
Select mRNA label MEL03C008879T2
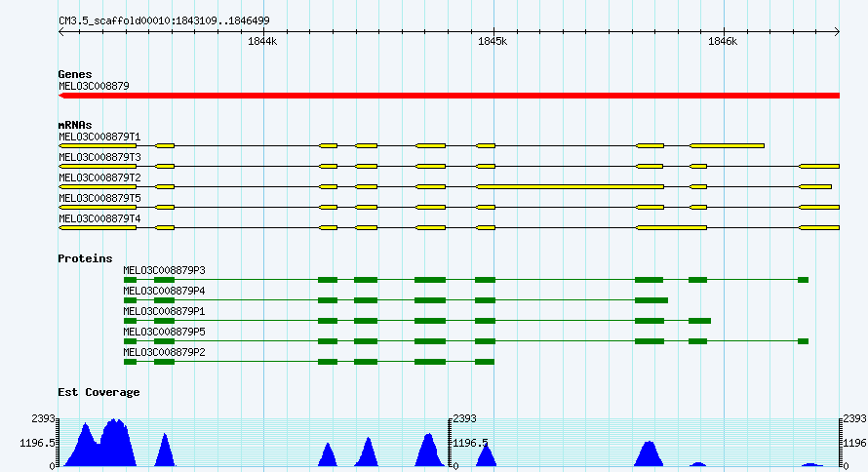(x=99, y=177)
